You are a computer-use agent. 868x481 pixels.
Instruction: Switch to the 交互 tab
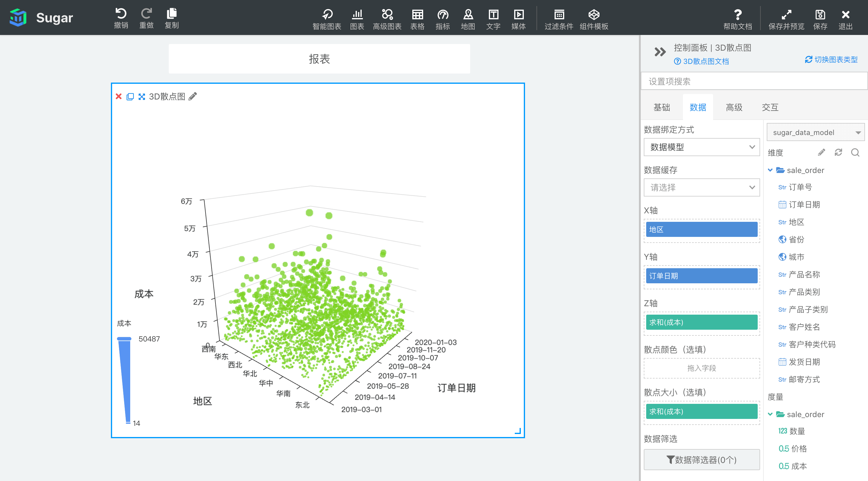(x=770, y=108)
